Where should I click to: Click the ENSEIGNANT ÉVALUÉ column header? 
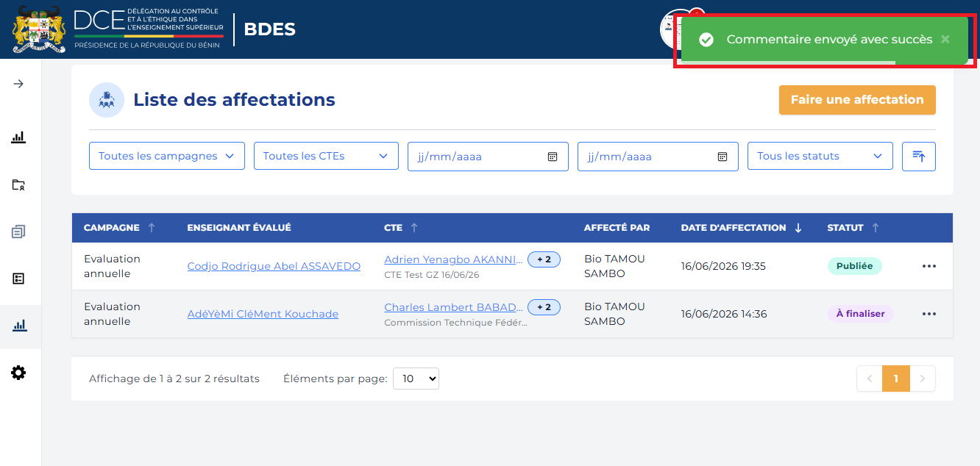coord(239,228)
